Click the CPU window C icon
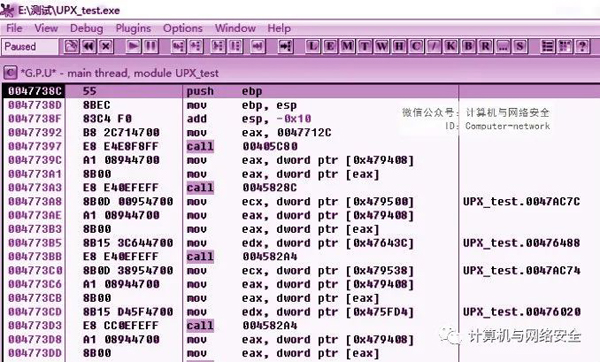The image size is (600, 362). pyautogui.click(x=10, y=73)
